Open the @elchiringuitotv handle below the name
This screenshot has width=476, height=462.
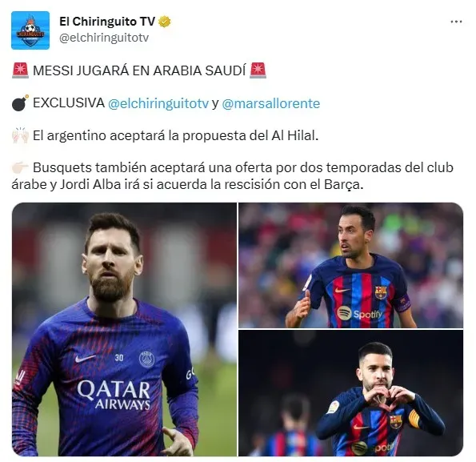click(x=104, y=38)
